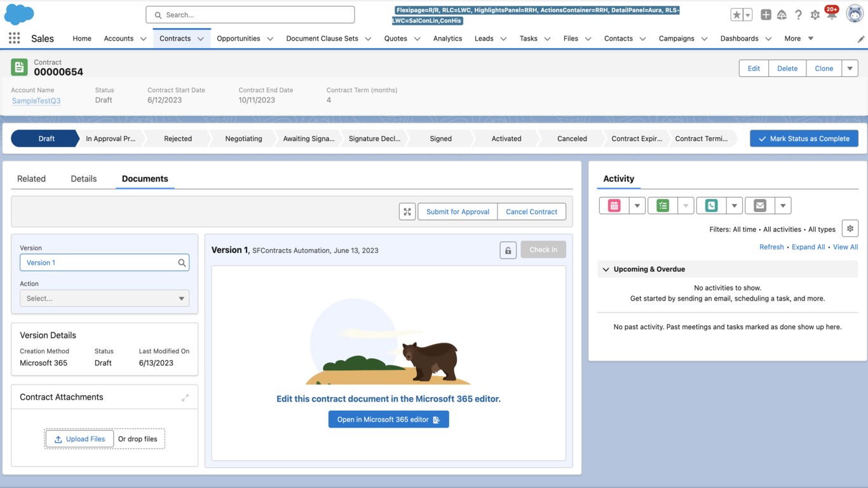The image size is (868, 488).
Task: Click the Refresh activity link
Action: pos(771,247)
